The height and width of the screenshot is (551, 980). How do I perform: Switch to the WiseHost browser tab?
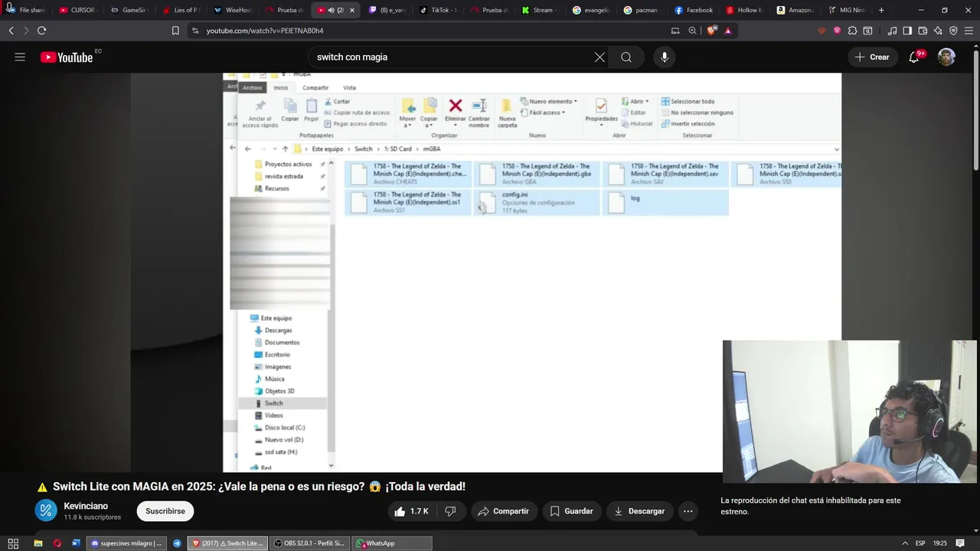point(233,10)
